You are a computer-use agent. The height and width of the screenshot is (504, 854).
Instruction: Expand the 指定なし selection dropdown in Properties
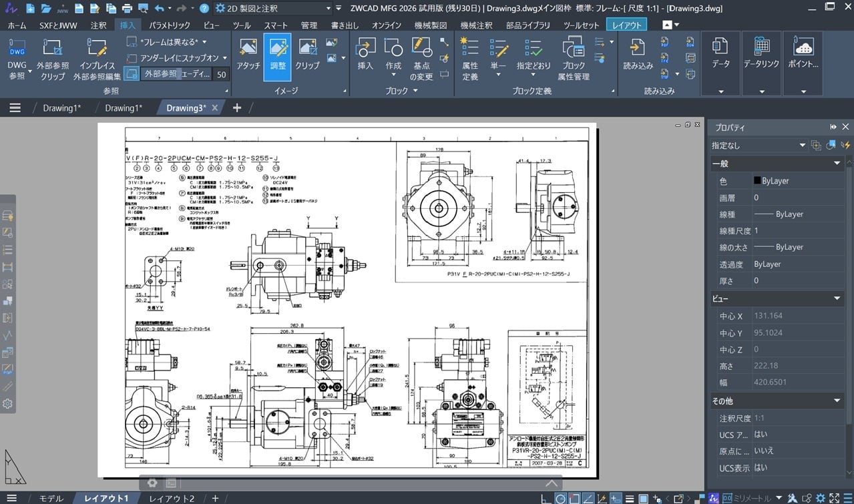coord(802,145)
